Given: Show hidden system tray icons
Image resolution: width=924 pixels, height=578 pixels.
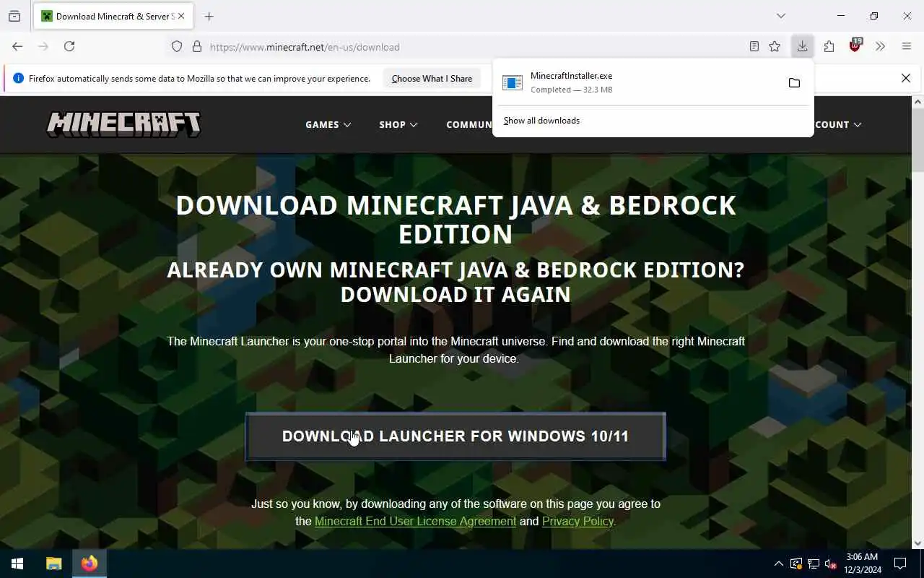Looking at the screenshot, I should tap(778, 564).
